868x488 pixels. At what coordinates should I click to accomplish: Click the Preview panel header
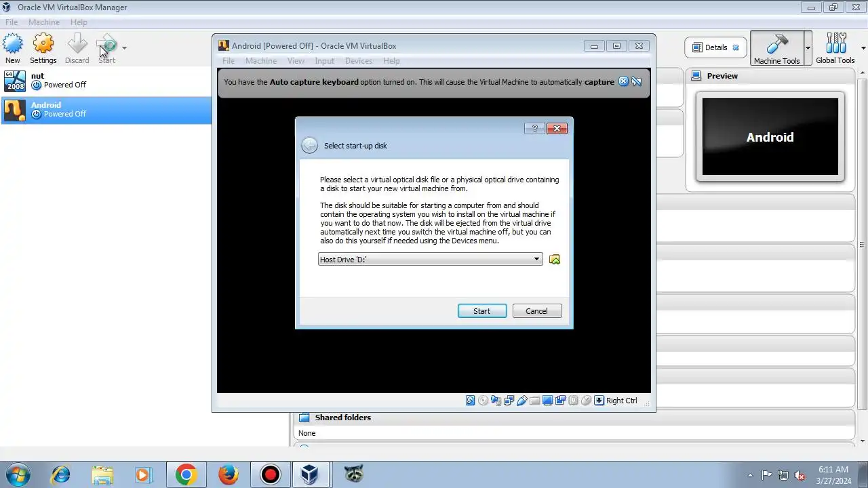[x=770, y=76]
